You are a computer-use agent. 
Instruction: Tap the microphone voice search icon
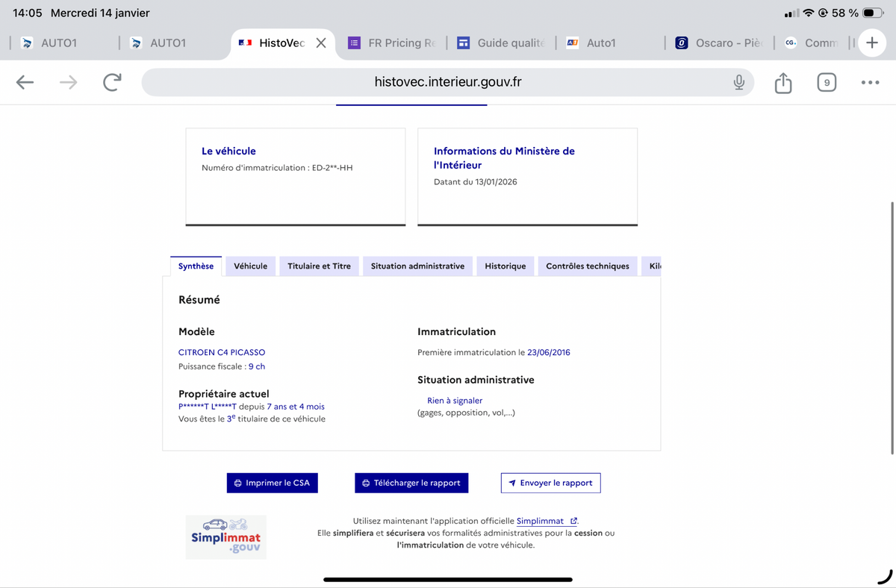tap(738, 82)
